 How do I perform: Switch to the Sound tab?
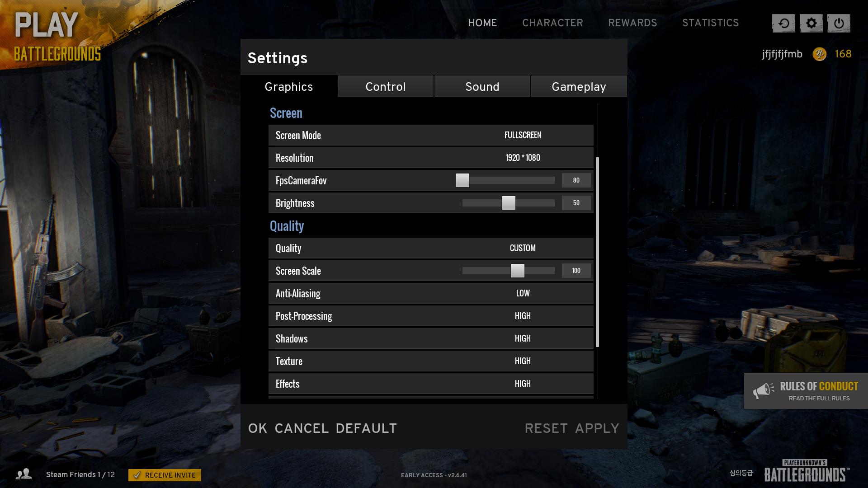482,86
